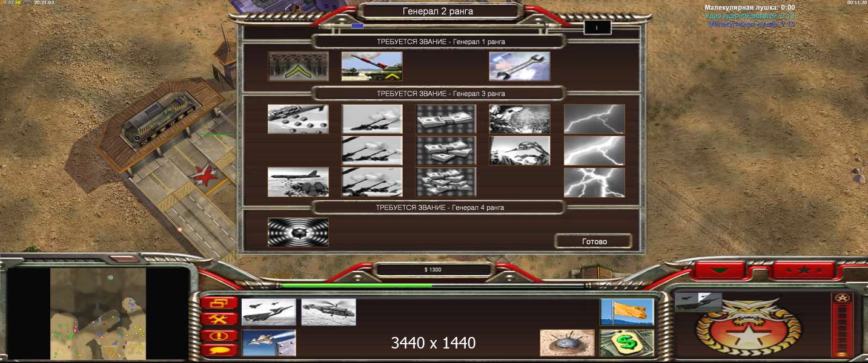Select the scattered money pile cash hack icon
The height and width of the screenshot is (363, 868).
tap(446, 182)
